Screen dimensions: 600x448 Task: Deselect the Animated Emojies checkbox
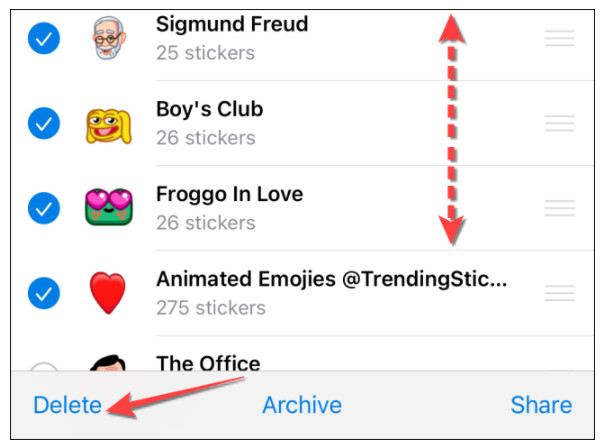coord(43,293)
